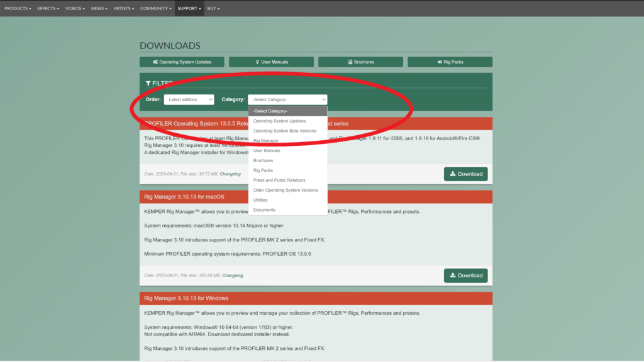Screen dimensions: 644x362
Task: Download Rig Manager 3.10.13 for macOS
Action: (465, 275)
